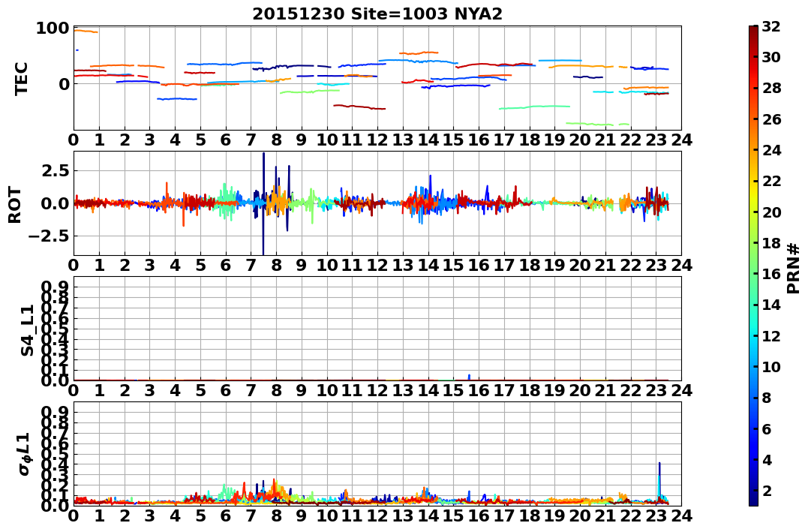This screenshot has height=532, width=808.
Task: Click the dark-red TEC segment between hours 10 and 12
Action: tap(359, 107)
